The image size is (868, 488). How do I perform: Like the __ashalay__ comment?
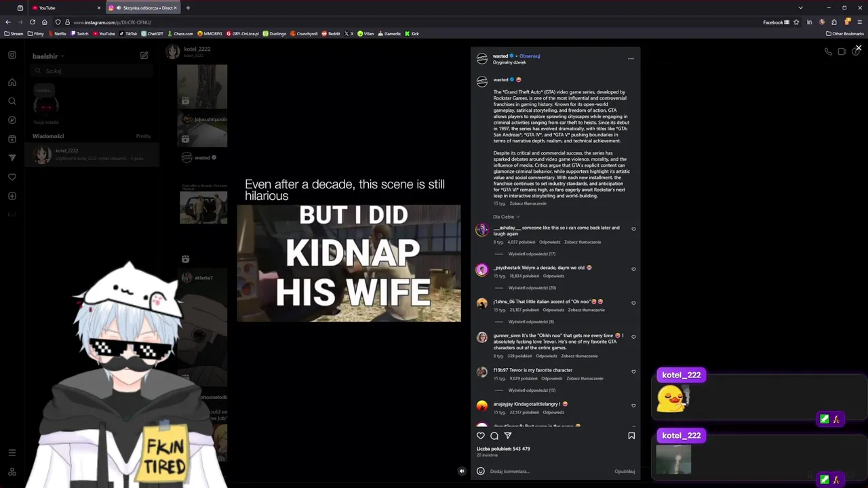(633, 229)
